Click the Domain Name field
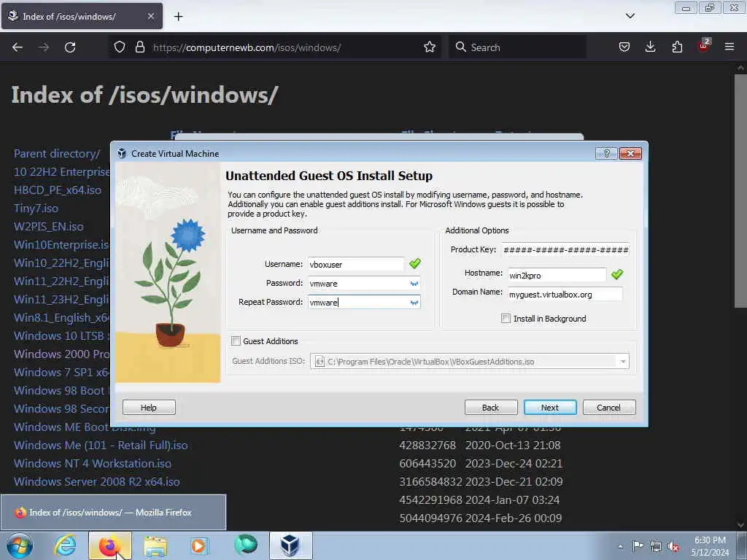 click(565, 295)
